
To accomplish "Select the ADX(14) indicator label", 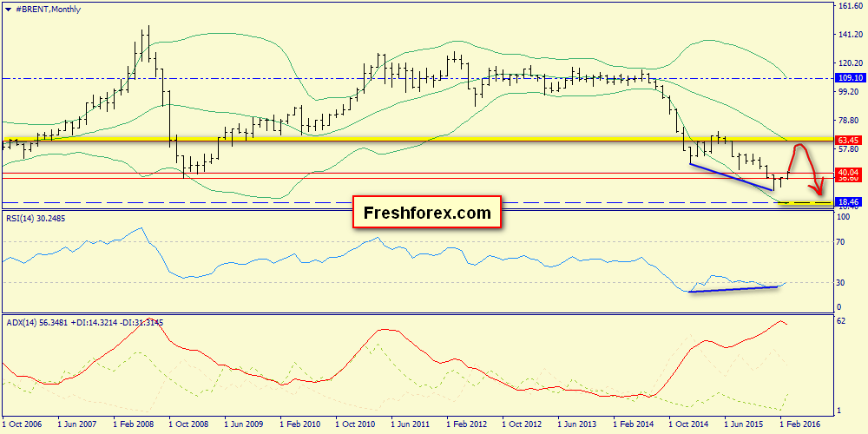I will point(84,322).
